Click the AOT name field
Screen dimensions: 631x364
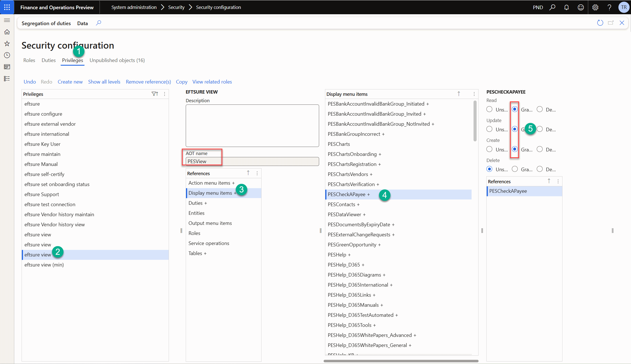pos(252,161)
